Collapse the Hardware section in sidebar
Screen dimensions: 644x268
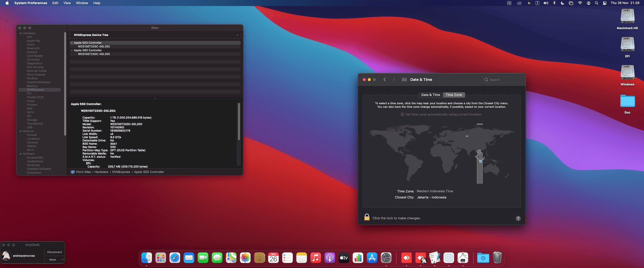click(x=20, y=33)
